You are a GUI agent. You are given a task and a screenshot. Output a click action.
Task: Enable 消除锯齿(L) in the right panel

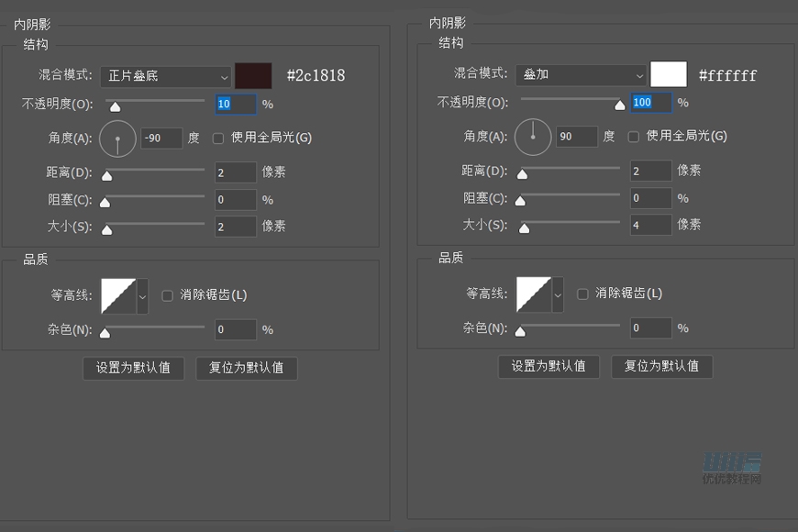click(582, 294)
